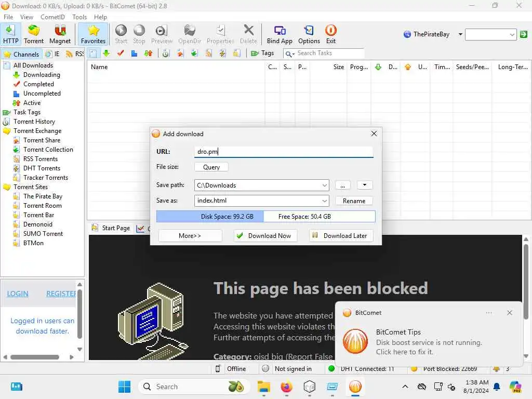
Task: Open the CometID menu
Action: pos(52,17)
